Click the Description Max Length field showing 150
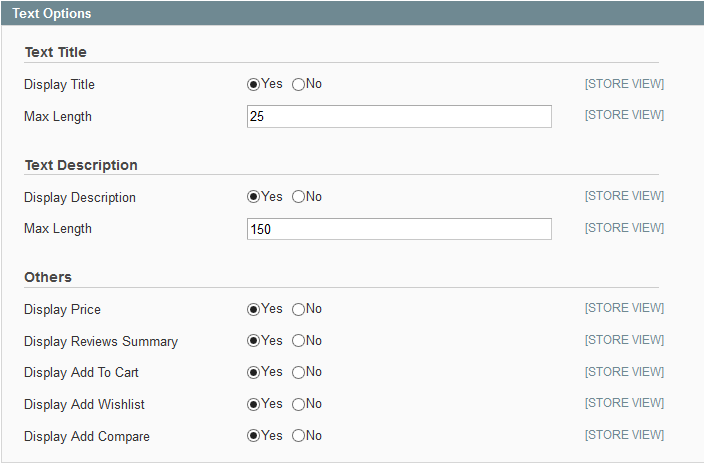 399,229
